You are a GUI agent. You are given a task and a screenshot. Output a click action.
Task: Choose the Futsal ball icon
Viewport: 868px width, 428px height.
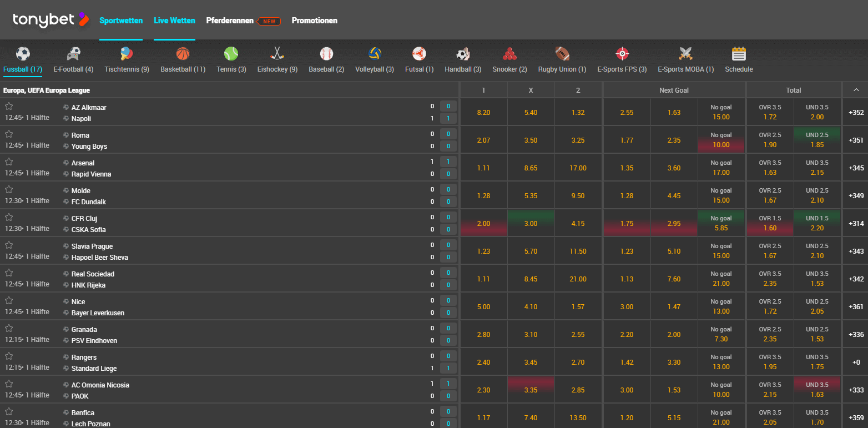[x=419, y=54]
